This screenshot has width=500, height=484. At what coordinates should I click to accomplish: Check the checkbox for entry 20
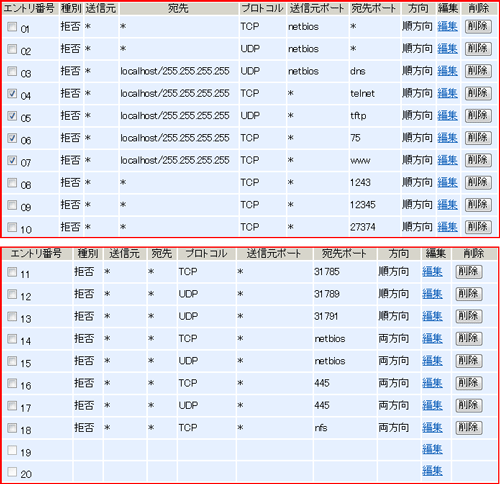(12, 472)
